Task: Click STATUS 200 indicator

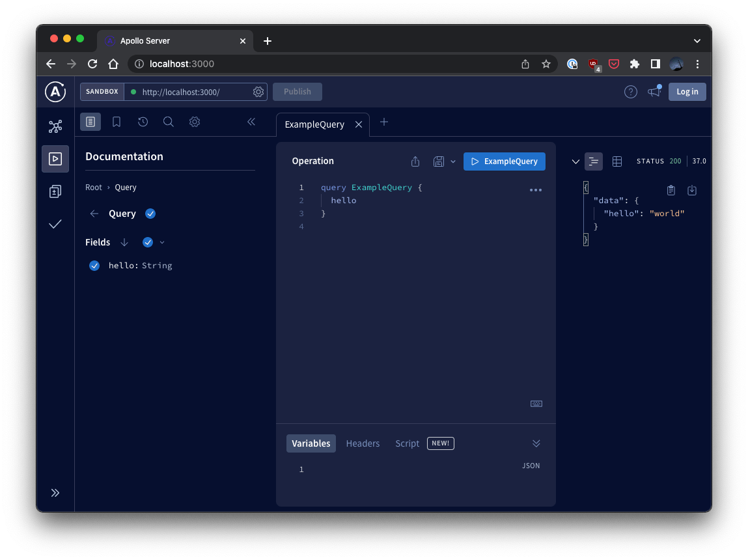Action: (x=659, y=161)
